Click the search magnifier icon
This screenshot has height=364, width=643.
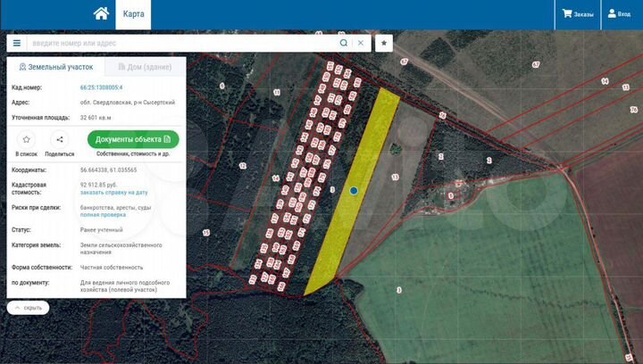click(344, 43)
